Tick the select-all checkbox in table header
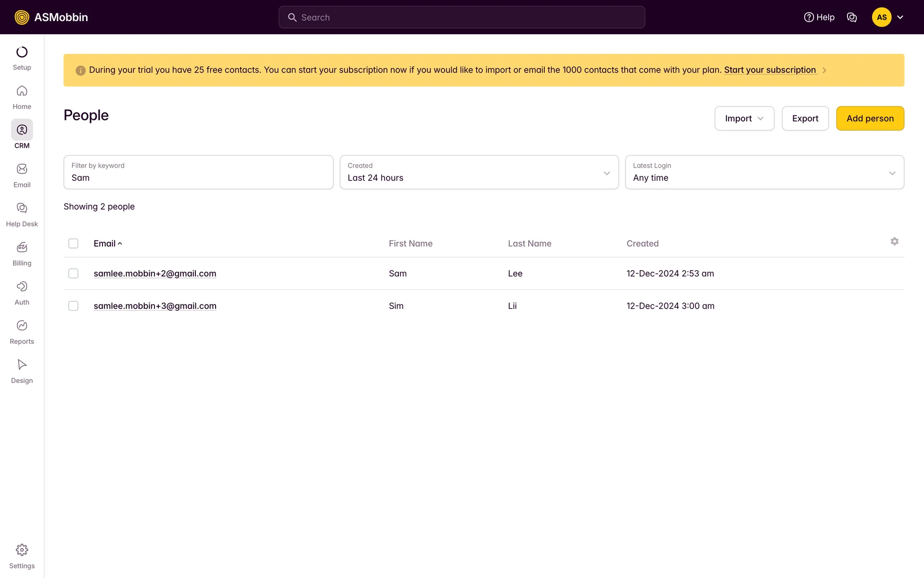The width and height of the screenshot is (924, 578). pos(73,243)
